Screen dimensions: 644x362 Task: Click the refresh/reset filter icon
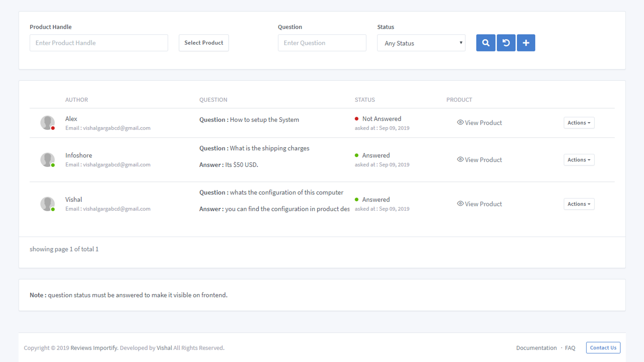click(506, 43)
